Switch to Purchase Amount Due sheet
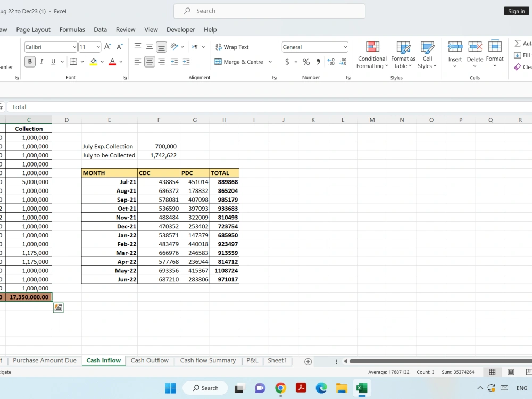This screenshot has height=399, width=532. click(x=45, y=360)
